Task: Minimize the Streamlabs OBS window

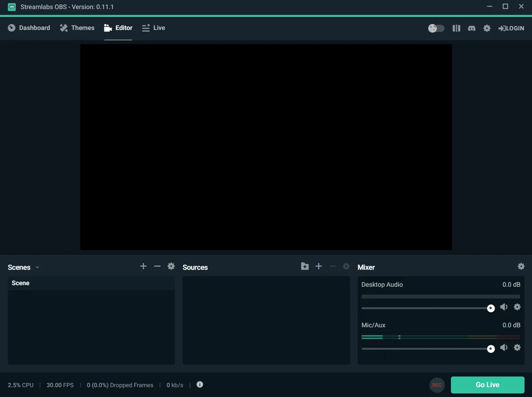Action: [x=490, y=6]
